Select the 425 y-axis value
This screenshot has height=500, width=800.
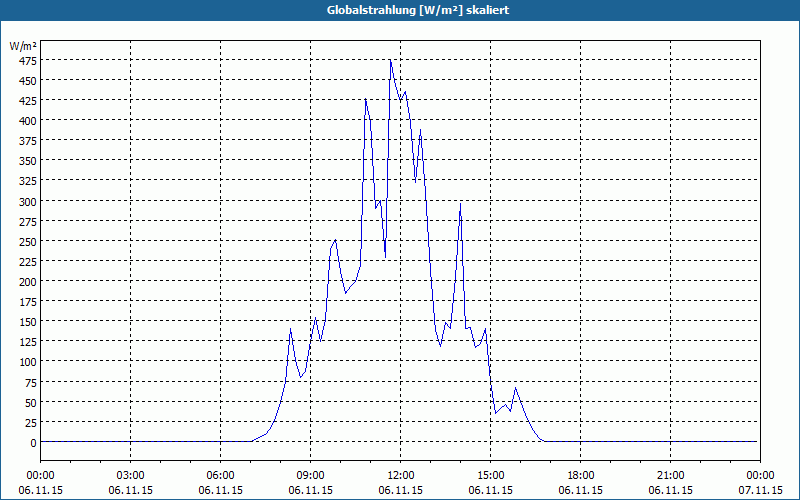[x=27, y=101]
